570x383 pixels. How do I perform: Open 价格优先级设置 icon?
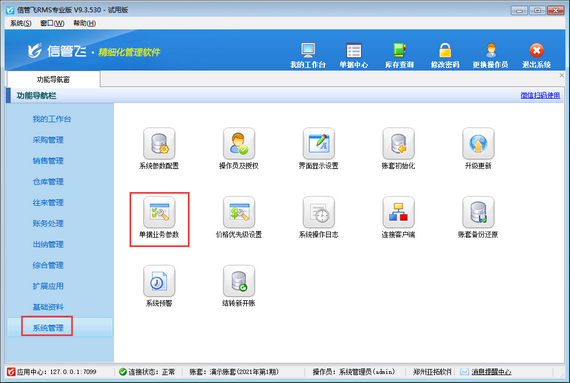click(239, 213)
